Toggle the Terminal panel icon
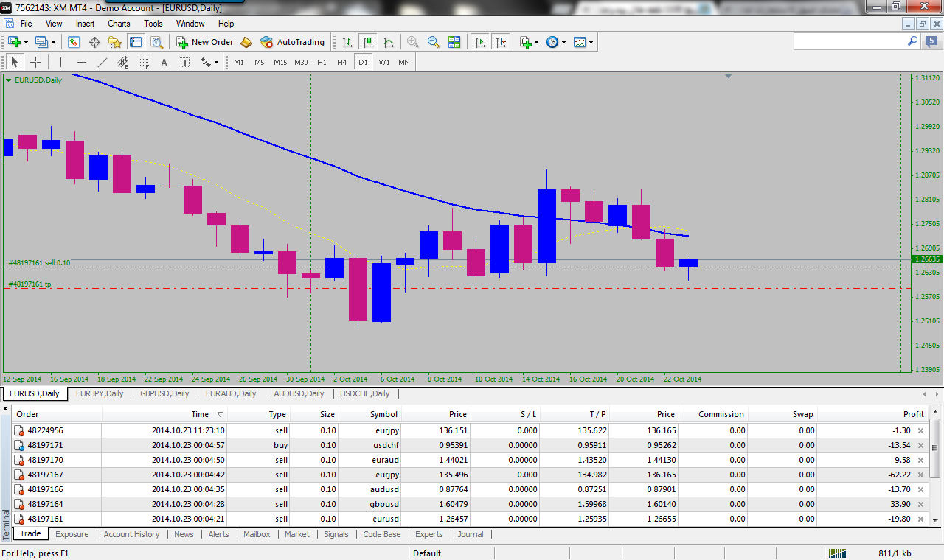Screen dimensions: 944x560 136,42
